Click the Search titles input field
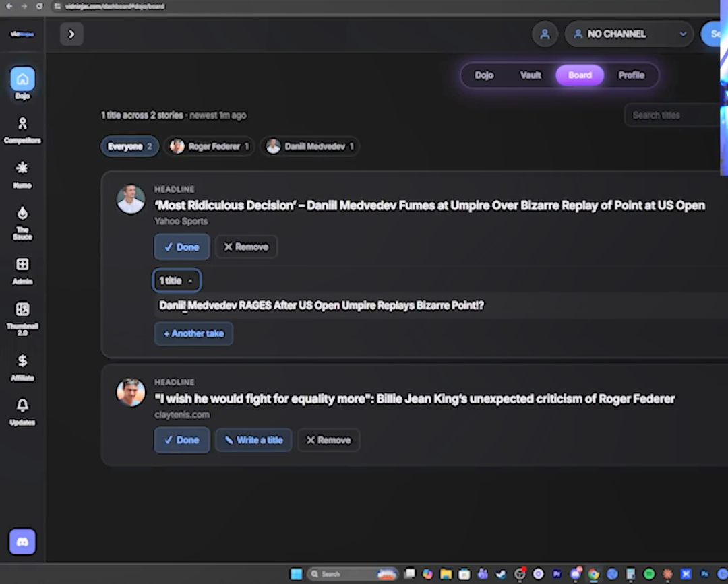Screen dimensions: 728x584 coord(675,115)
